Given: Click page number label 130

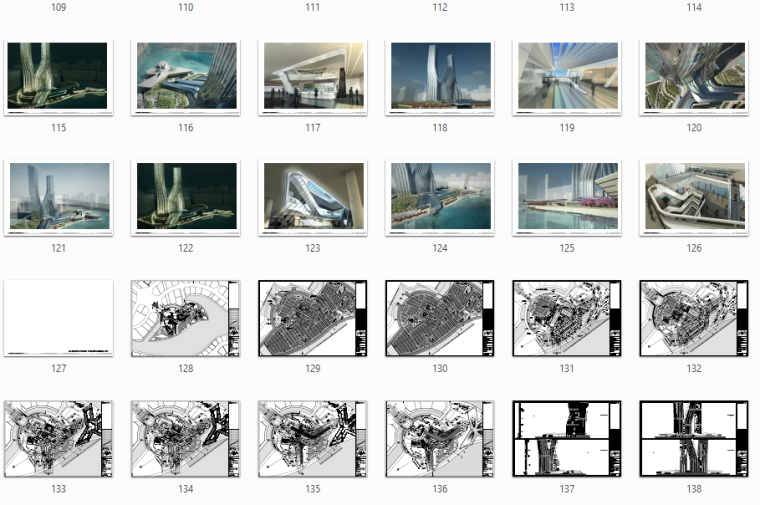Looking at the screenshot, I should [440, 368].
